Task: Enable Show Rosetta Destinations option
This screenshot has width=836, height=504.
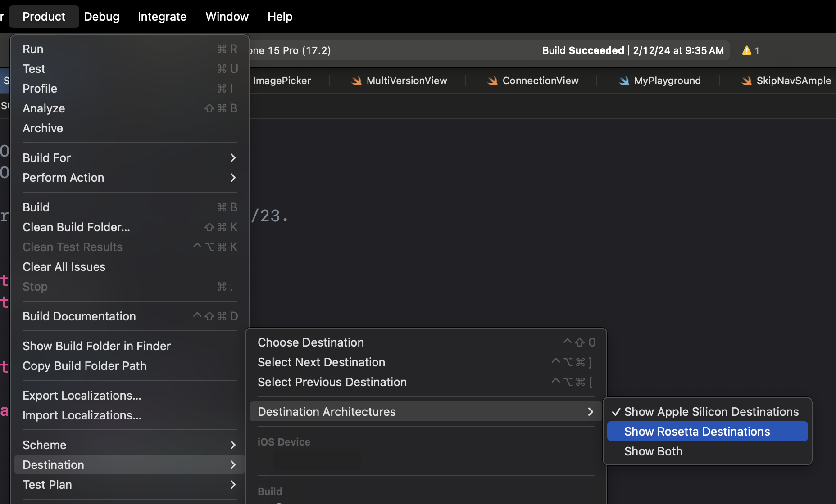Action: click(x=708, y=432)
